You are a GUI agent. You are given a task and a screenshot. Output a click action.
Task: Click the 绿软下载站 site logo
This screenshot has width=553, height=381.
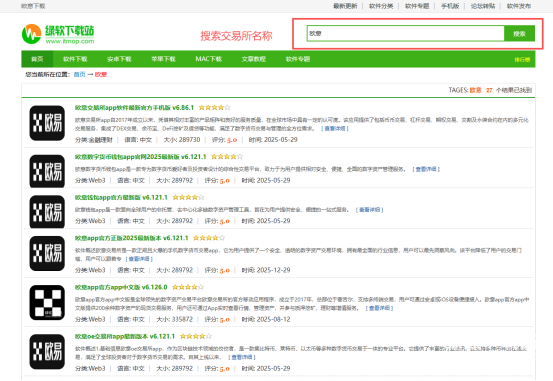(58, 34)
